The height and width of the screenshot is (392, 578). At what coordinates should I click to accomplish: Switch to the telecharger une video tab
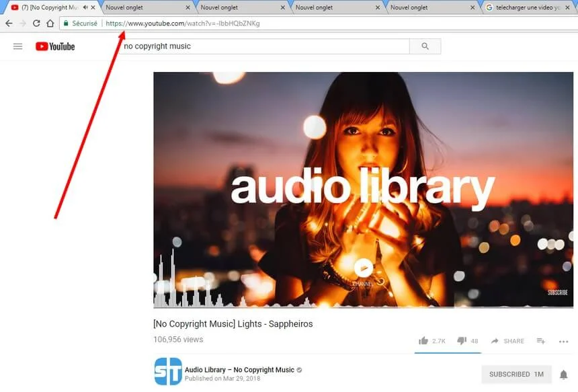(524, 7)
